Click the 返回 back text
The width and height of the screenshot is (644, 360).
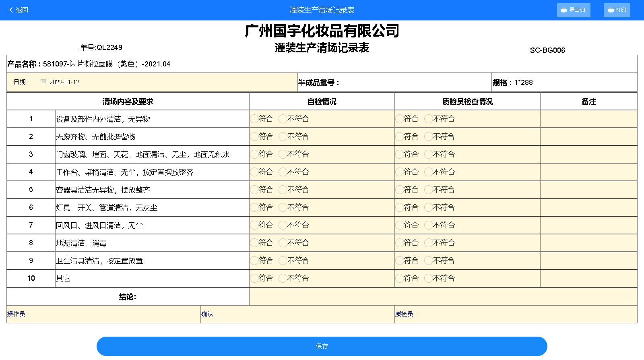[22, 10]
